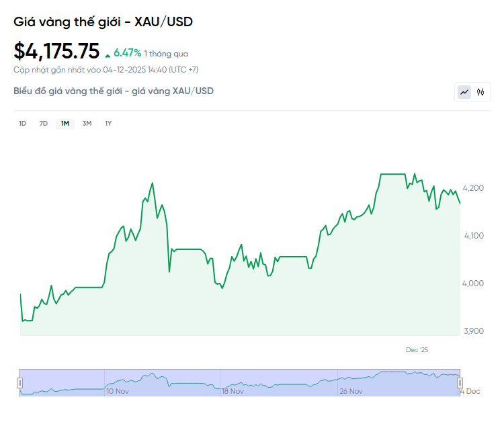This screenshot has width=504, height=426.
Task: Select the 1D time range
Action: click(x=22, y=123)
